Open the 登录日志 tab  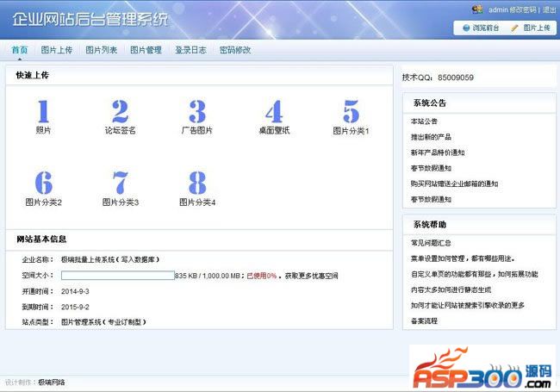pyautogui.click(x=190, y=50)
